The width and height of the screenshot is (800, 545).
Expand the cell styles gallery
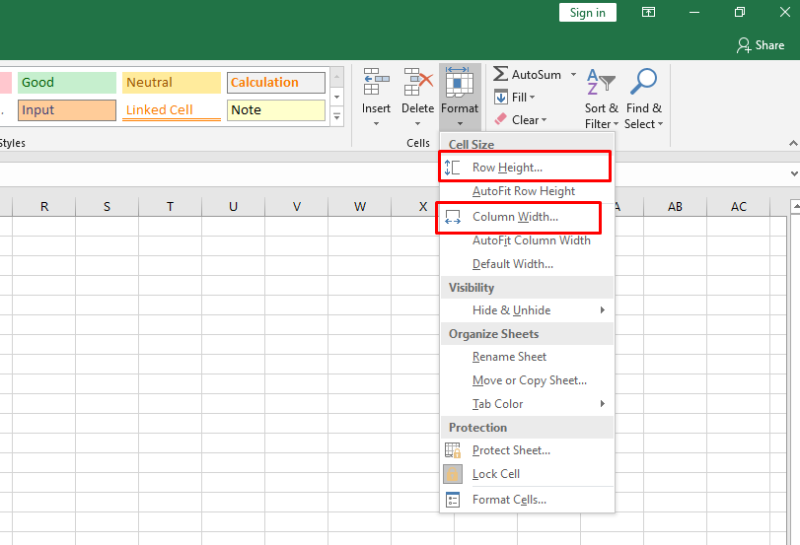click(x=337, y=117)
